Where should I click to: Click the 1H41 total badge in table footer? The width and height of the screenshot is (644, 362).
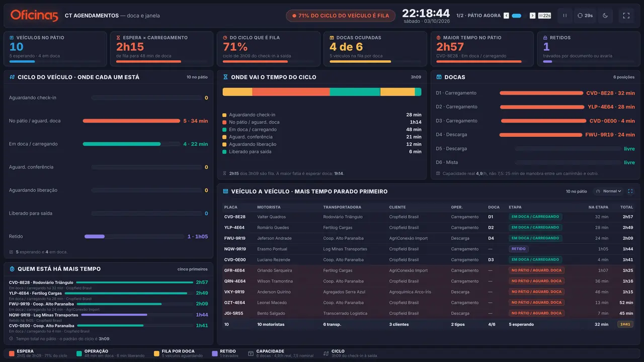[x=625, y=324]
